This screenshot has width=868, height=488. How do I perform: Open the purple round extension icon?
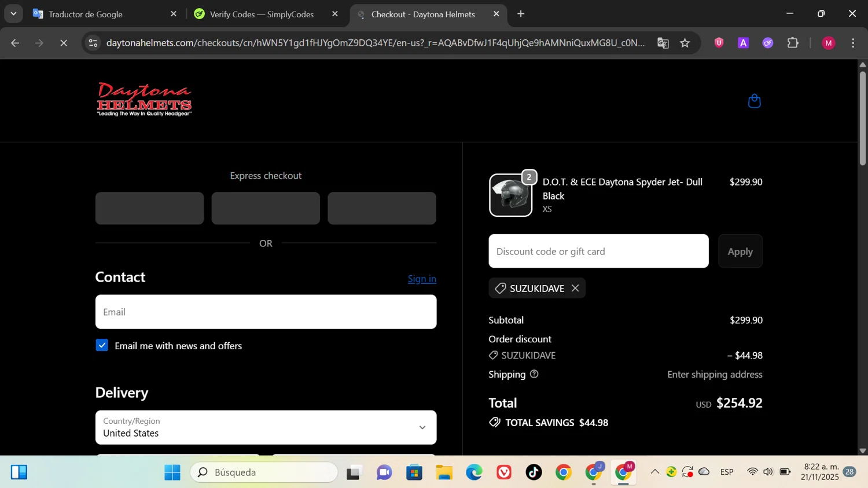point(768,43)
